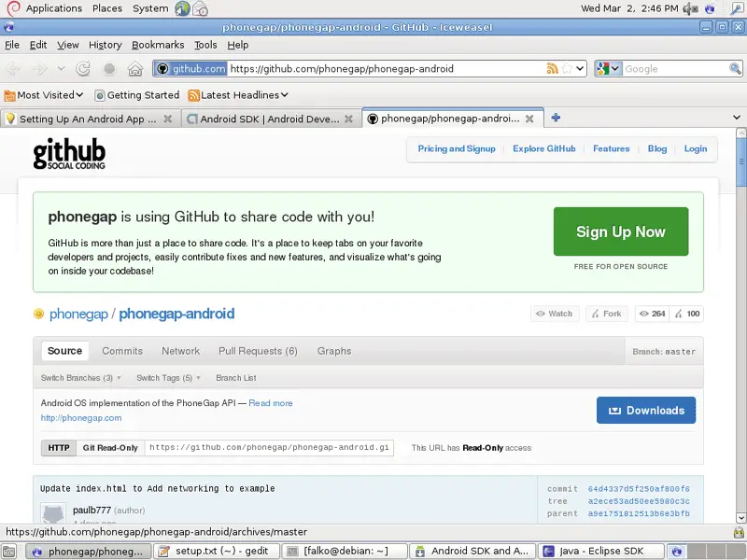The image size is (747, 560).
Task: Open the back/forward history dropdown arrow
Action: (x=61, y=68)
